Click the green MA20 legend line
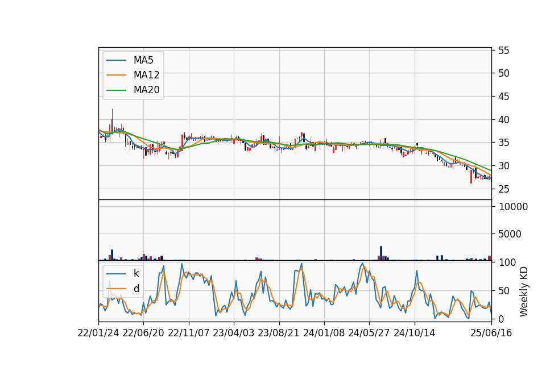 point(116,90)
